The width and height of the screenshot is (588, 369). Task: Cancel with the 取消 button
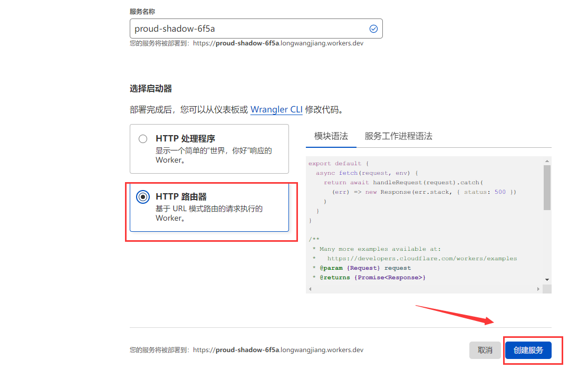[485, 350]
